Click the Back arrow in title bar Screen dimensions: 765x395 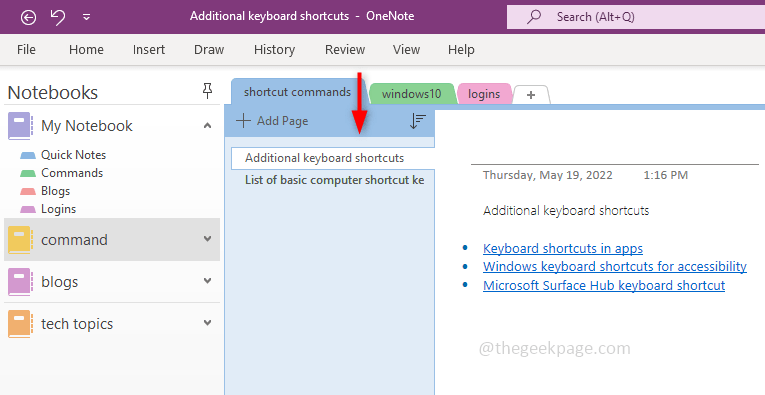[x=28, y=18]
